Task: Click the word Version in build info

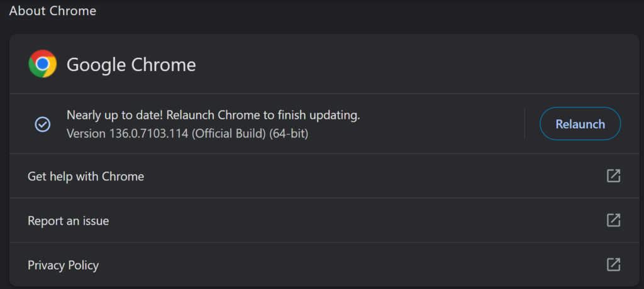Action: point(85,134)
